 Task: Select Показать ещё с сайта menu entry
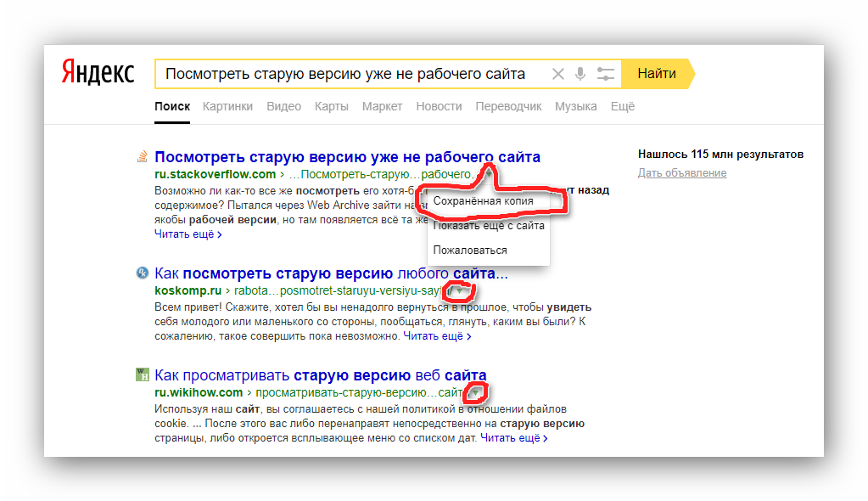(488, 226)
